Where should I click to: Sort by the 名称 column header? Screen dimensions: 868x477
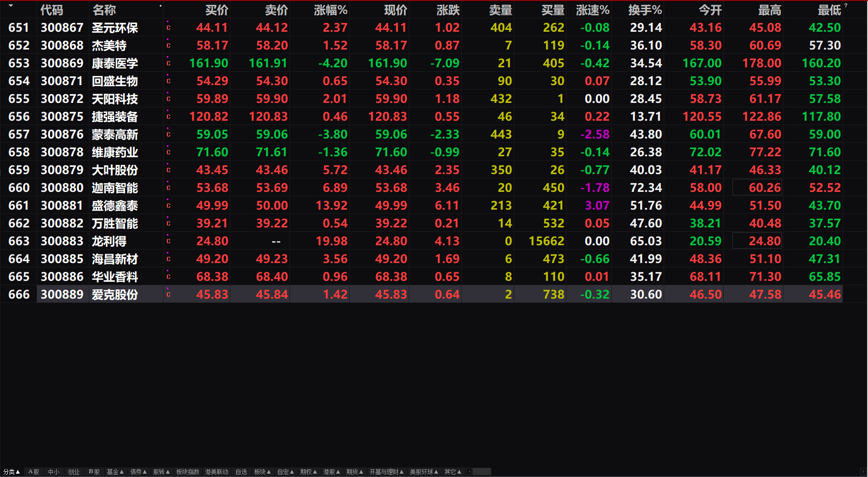coord(104,10)
